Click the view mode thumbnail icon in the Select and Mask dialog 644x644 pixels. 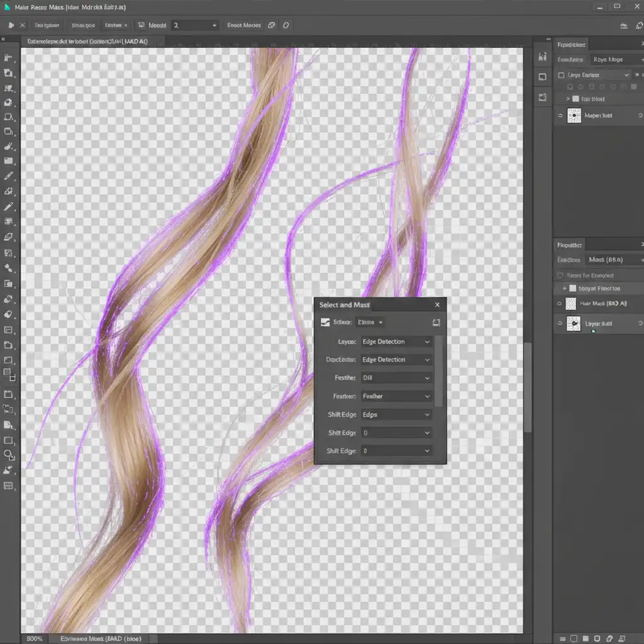(x=325, y=322)
